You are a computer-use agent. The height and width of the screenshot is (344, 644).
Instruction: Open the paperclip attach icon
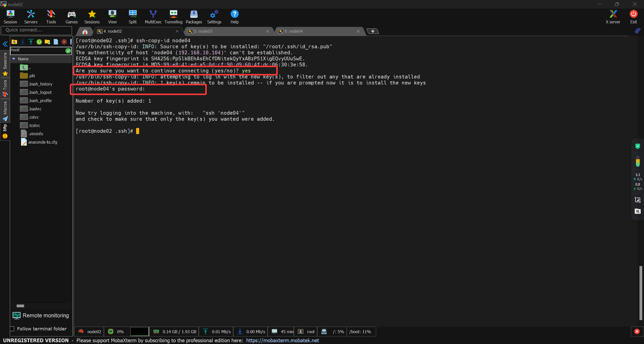(637, 31)
